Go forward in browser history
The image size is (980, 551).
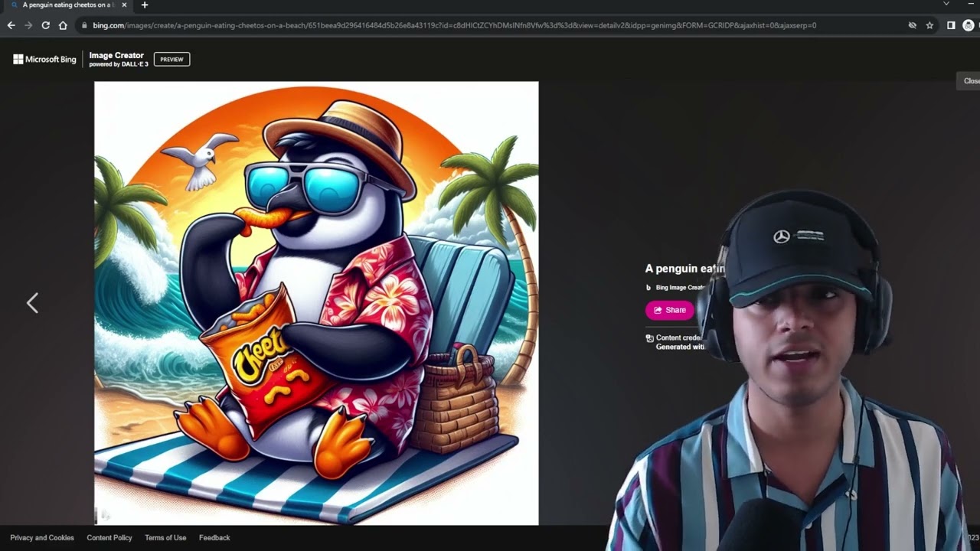pos(28,25)
